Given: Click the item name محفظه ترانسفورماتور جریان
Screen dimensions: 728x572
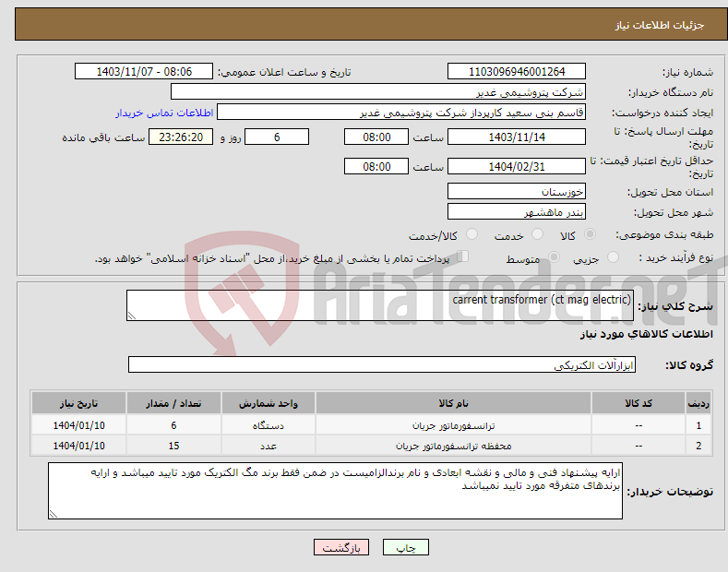Looking at the screenshot, I should 453,446.
